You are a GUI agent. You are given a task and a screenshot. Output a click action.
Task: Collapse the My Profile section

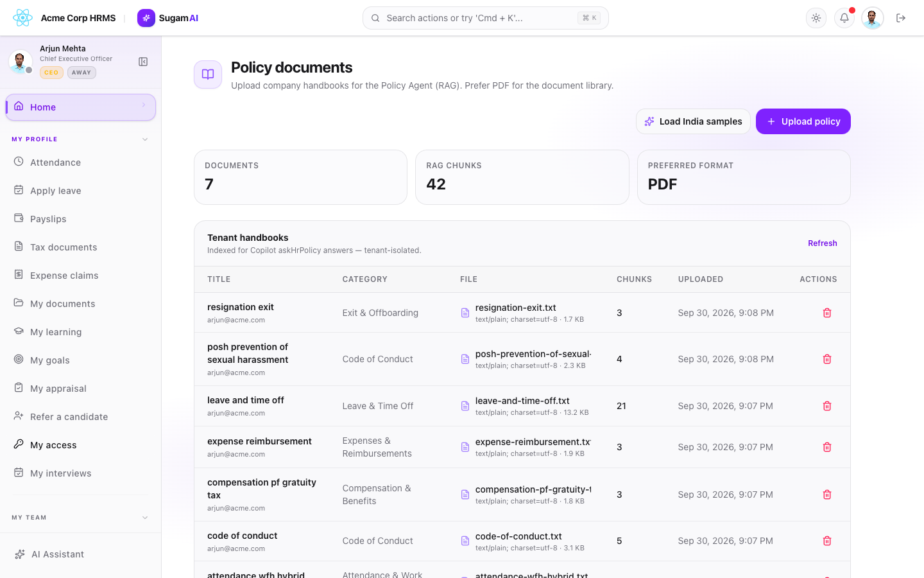[145, 139]
